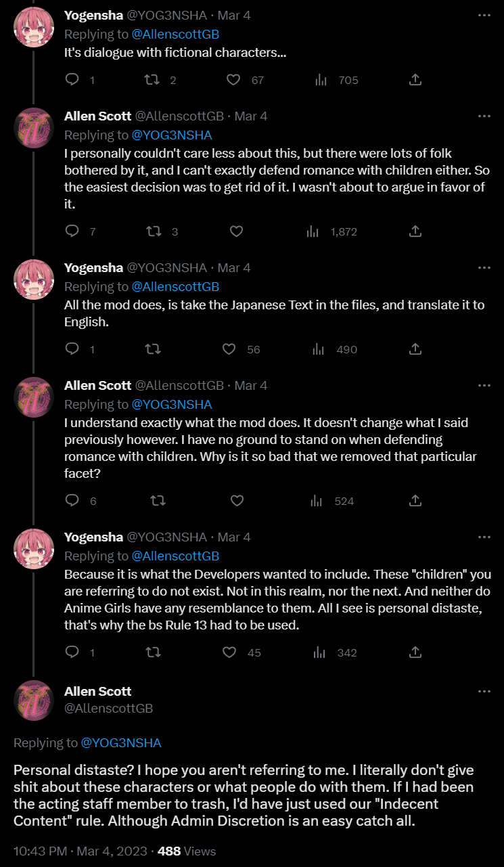This screenshot has width=504, height=867.
Task: Expand more menu on Rule 13 tweet
Action: (x=484, y=537)
